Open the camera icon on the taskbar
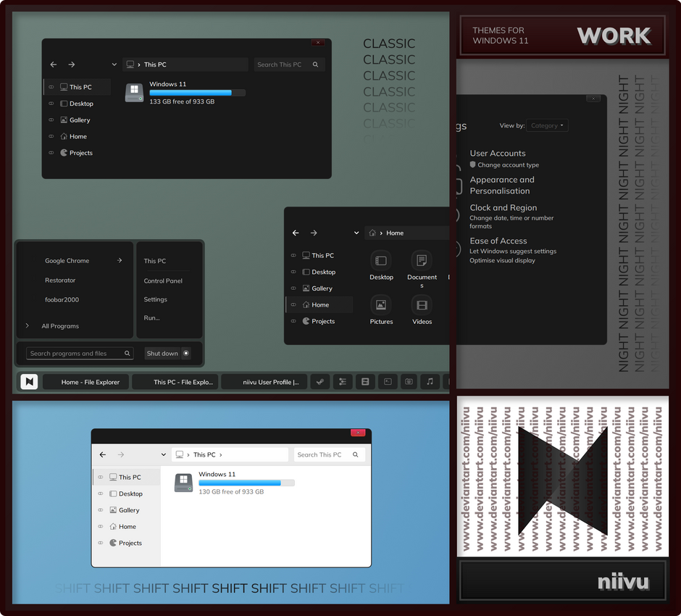The height and width of the screenshot is (616, 681). (409, 382)
